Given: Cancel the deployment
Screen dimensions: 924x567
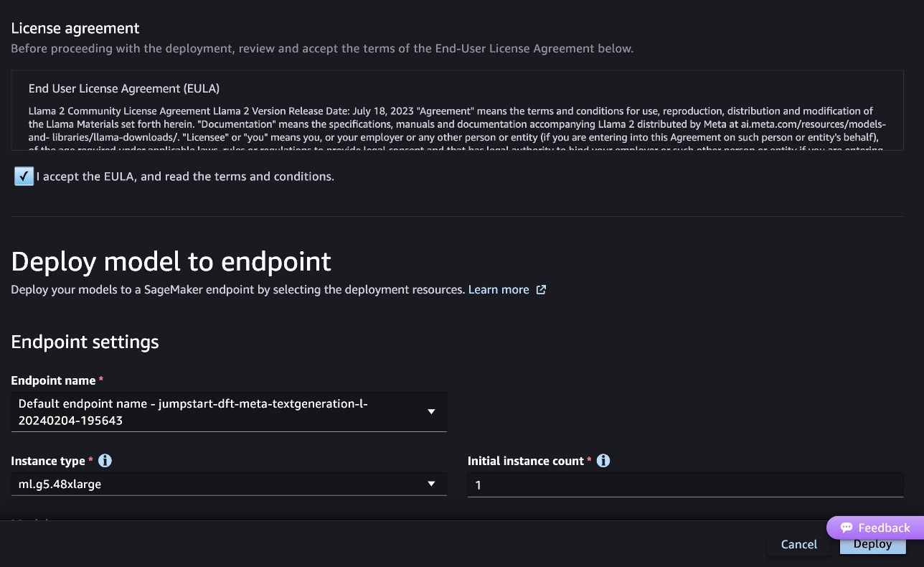Looking at the screenshot, I should pyautogui.click(x=799, y=544).
